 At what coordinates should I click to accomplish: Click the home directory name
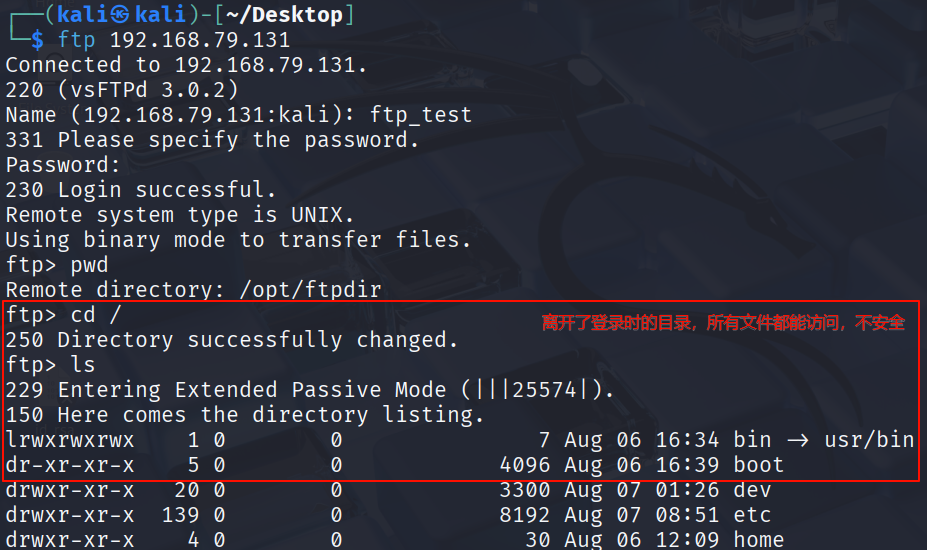(758, 540)
